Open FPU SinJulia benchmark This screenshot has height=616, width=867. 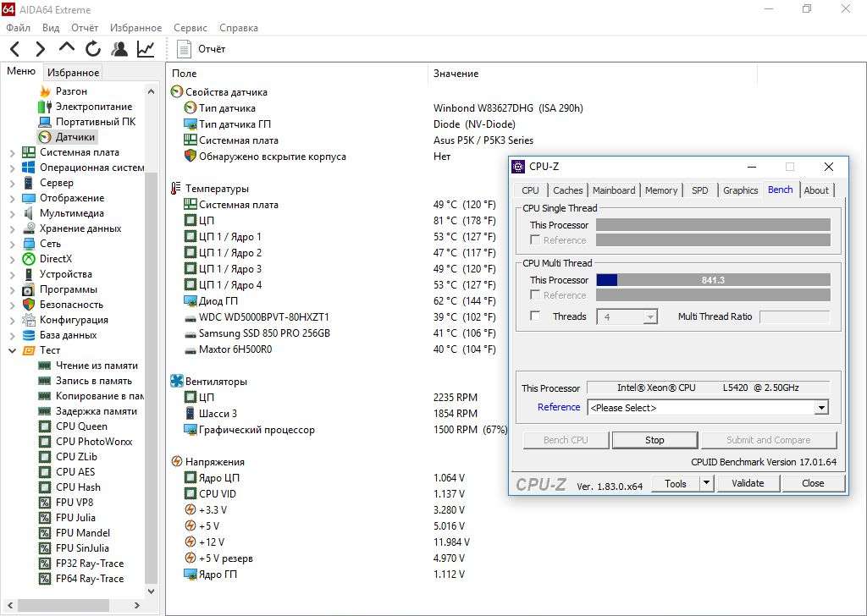coord(75,548)
